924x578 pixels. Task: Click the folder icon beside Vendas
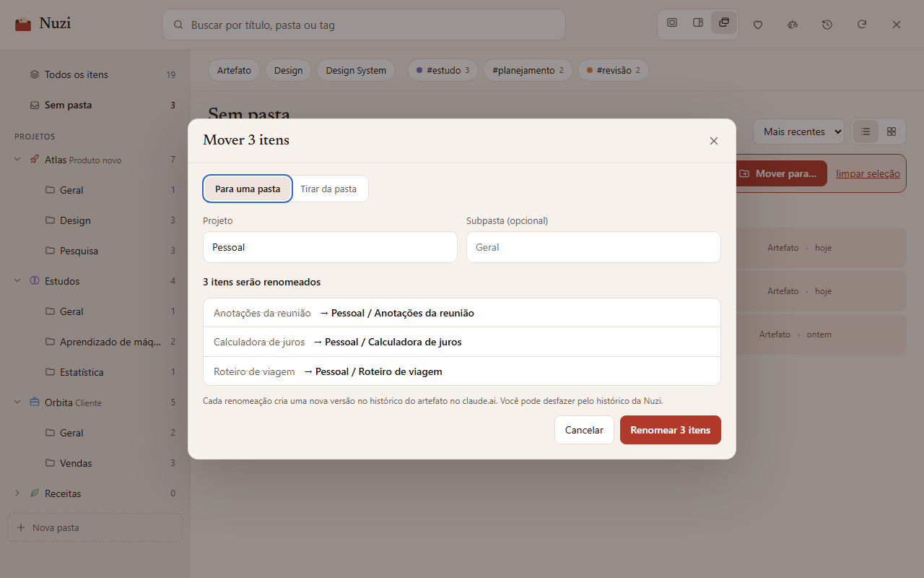pos(50,463)
